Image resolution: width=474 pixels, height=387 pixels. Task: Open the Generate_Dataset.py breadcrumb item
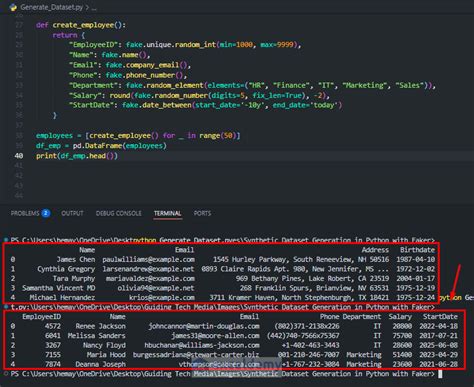pyautogui.click(x=52, y=7)
